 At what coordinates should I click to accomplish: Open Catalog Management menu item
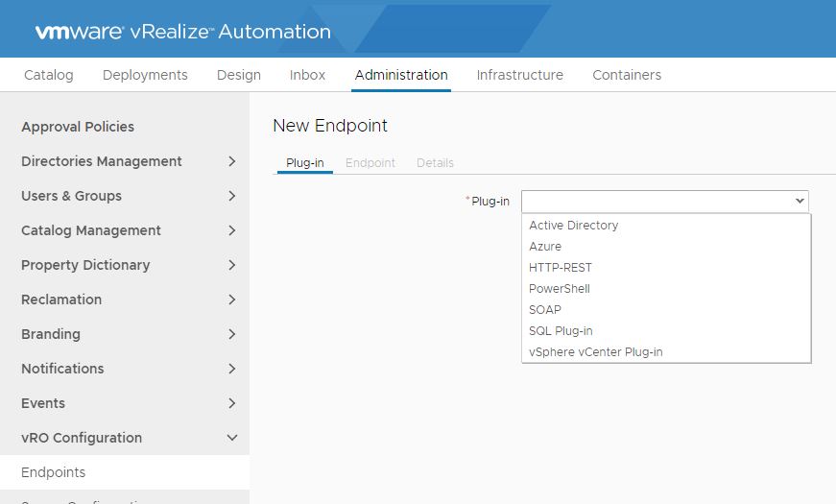(91, 230)
